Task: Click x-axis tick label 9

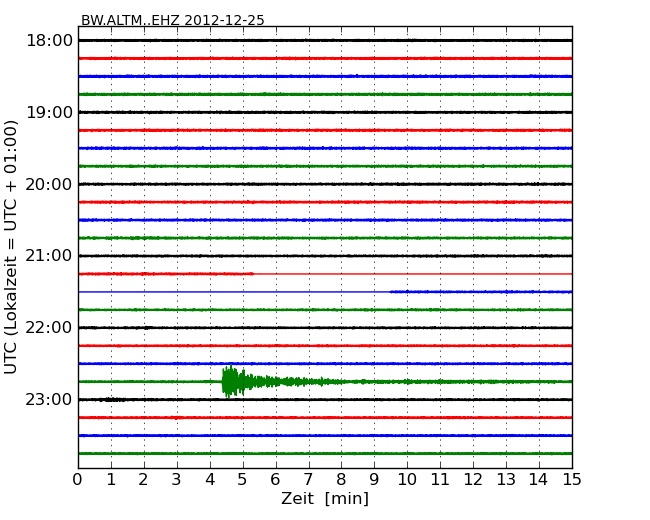Action: pyautogui.click(x=374, y=479)
